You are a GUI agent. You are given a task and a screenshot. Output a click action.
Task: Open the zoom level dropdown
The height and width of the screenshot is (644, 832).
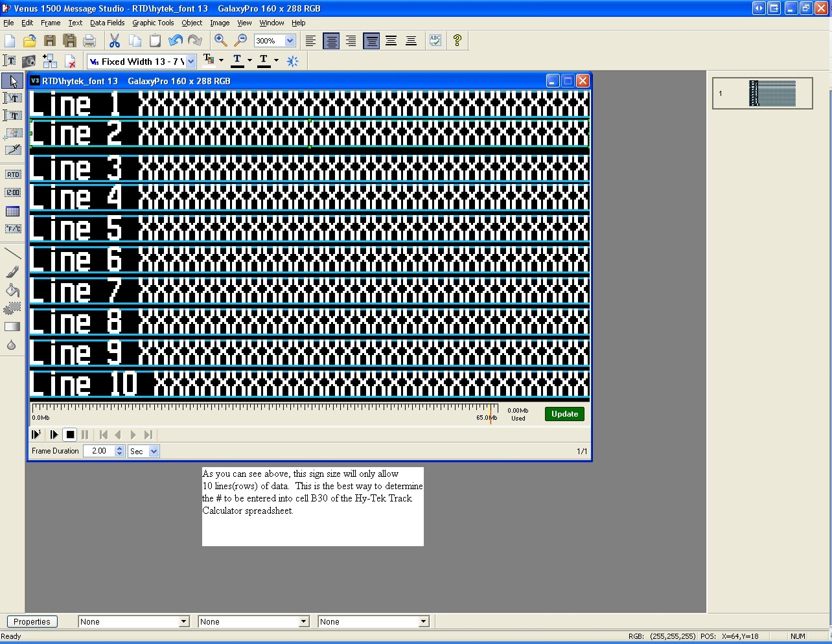pos(290,40)
